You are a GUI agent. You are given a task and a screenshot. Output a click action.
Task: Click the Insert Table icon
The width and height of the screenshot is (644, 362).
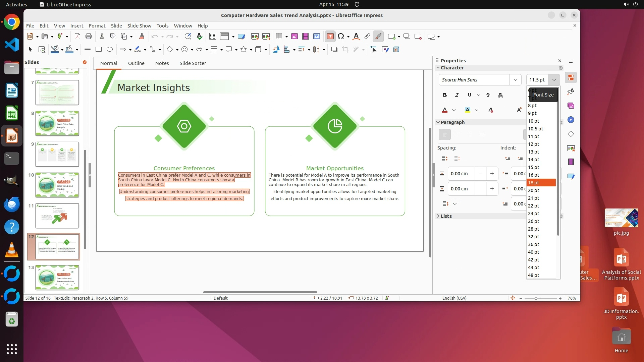[x=279, y=37]
